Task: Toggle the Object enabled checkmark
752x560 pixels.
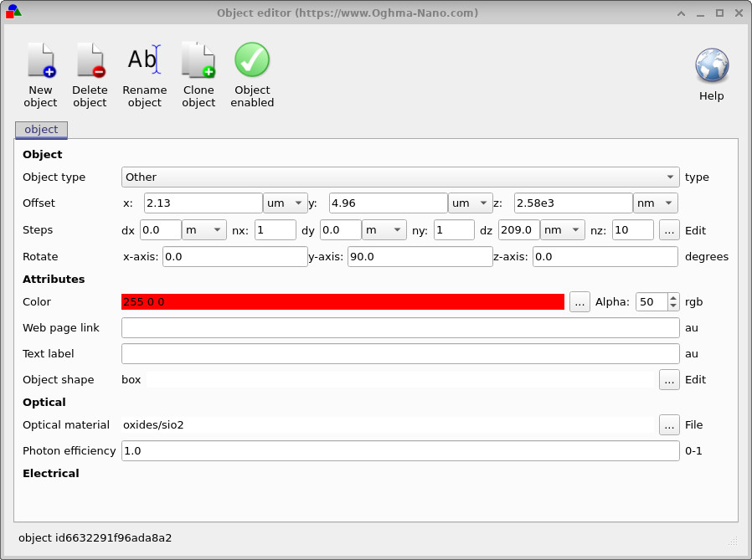Action: click(252, 60)
